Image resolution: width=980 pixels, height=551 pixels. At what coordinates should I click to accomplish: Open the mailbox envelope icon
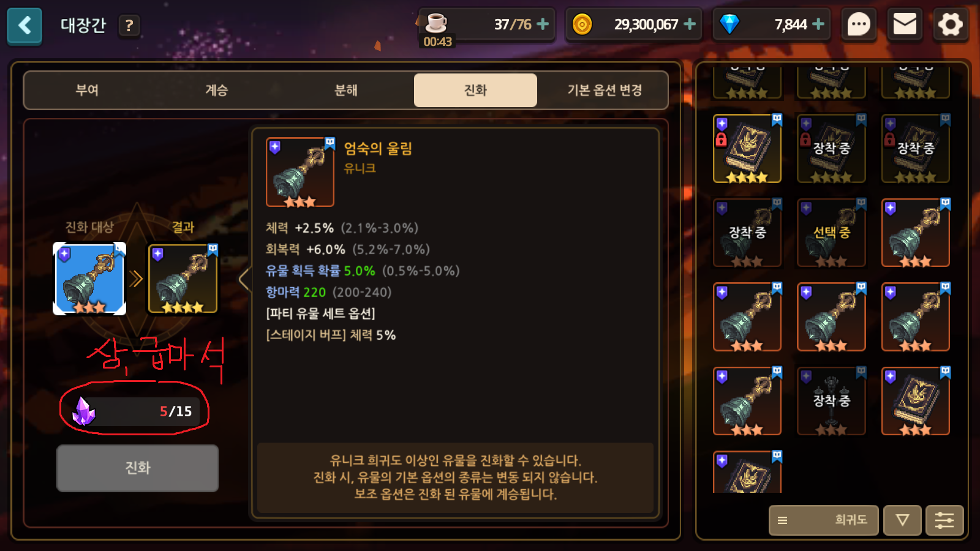point(905,25)
